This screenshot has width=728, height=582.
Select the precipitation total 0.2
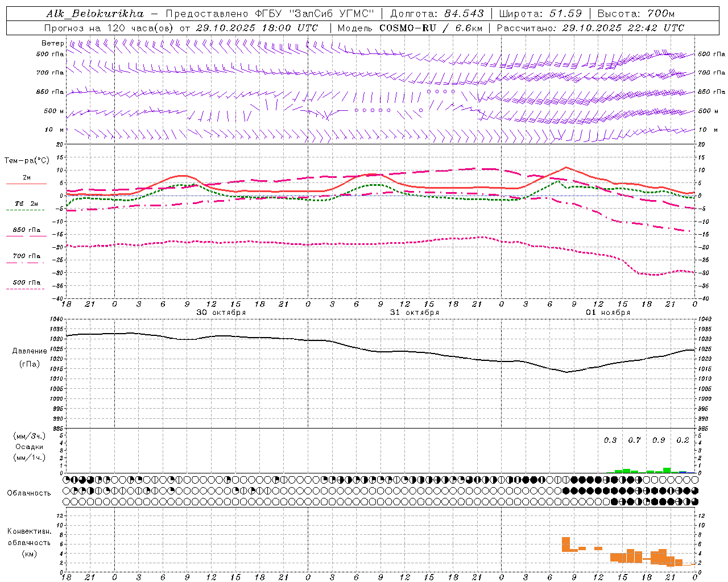[682, 440]
